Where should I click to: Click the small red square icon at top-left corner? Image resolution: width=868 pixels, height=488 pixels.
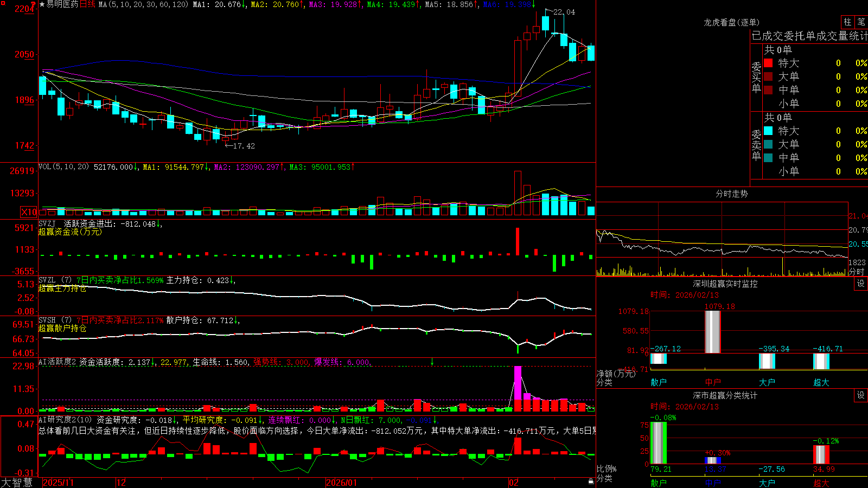coord(3,3)
